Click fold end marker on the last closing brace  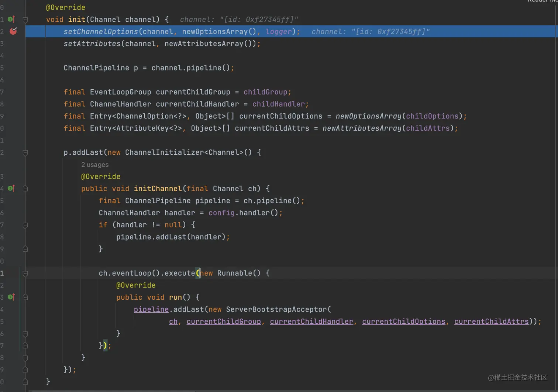pos(25,382)
